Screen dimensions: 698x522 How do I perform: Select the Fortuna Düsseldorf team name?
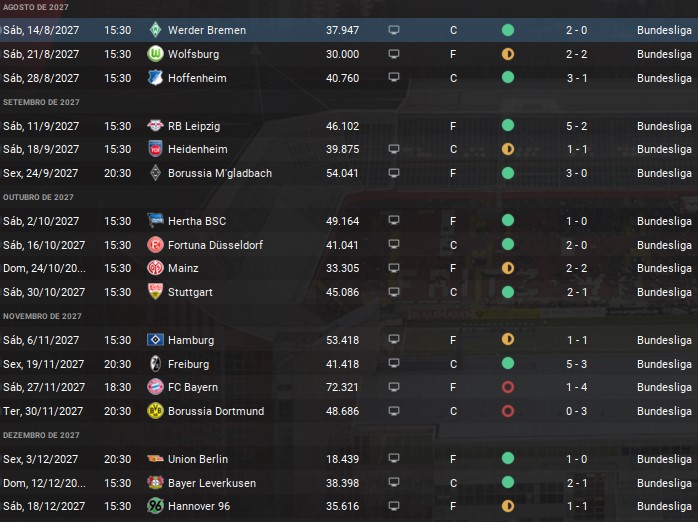pos(215,245)
